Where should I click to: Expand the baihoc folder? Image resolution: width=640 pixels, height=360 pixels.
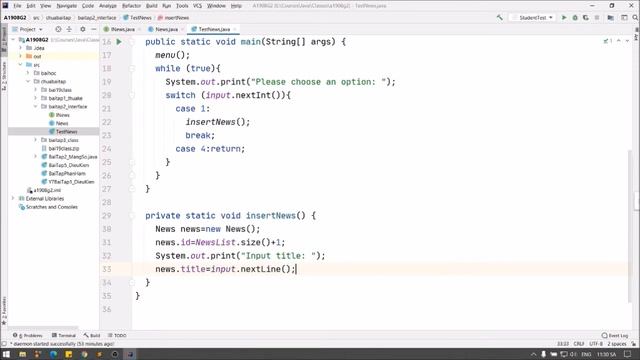pos(28,73)
